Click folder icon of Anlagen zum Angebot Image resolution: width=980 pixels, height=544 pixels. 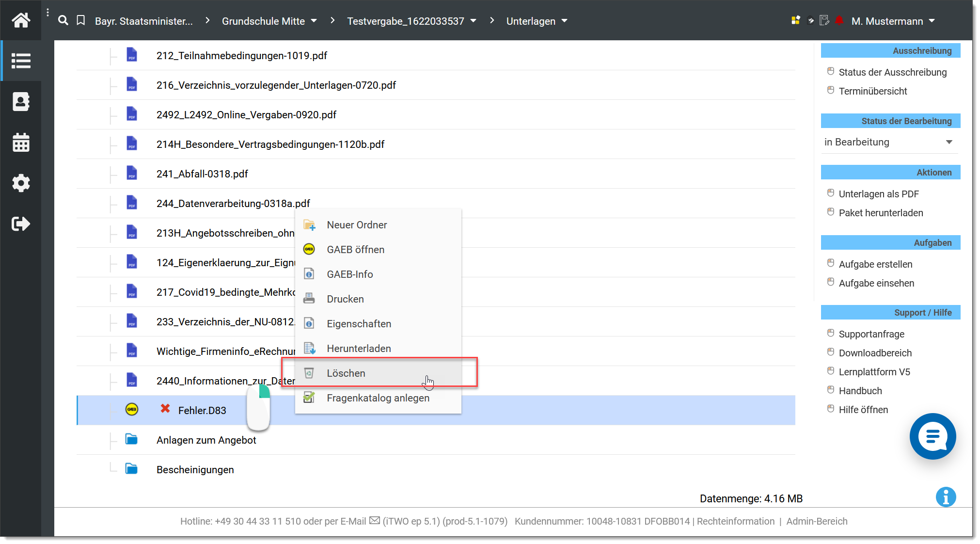pyautogui.click(x=131, y=439)
